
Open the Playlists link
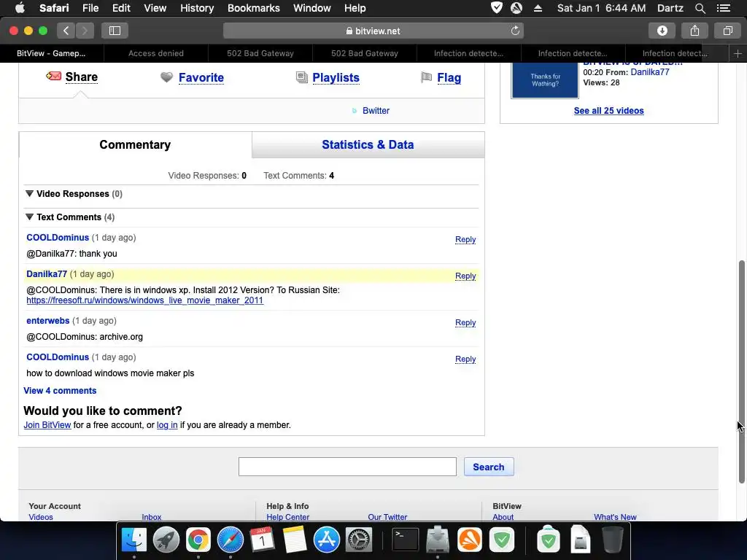(x=336, y=77)
